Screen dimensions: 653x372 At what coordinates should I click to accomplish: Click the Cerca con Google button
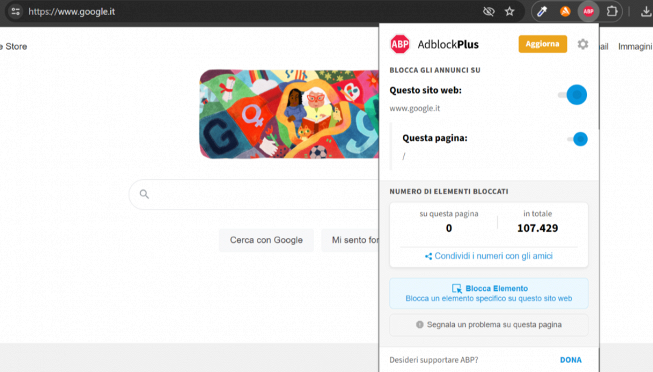coord(266,240)
